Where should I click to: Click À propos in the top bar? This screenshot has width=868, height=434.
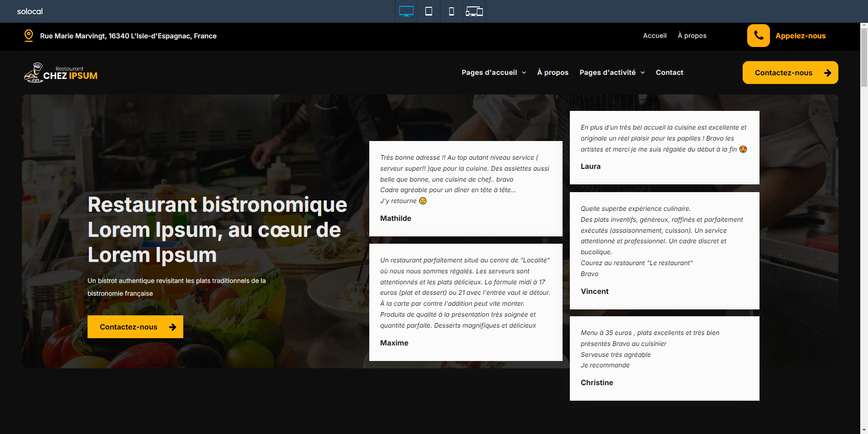pos(692,36)
